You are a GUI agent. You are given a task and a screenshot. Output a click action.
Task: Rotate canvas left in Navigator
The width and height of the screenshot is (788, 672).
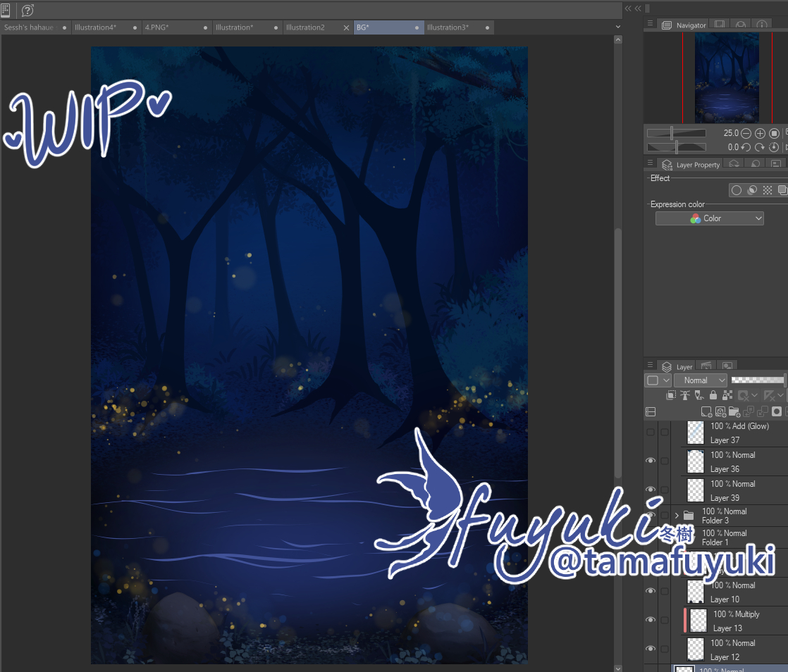[x=746, y=147]
